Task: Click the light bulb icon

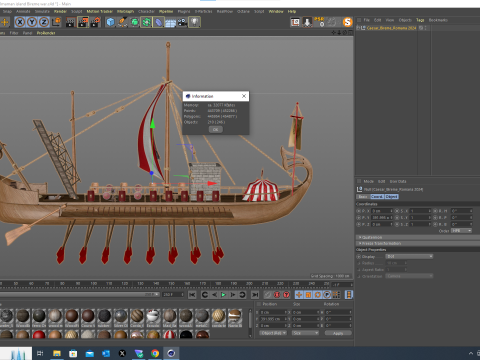Action: pyautogui.click(x=195, y=22)
